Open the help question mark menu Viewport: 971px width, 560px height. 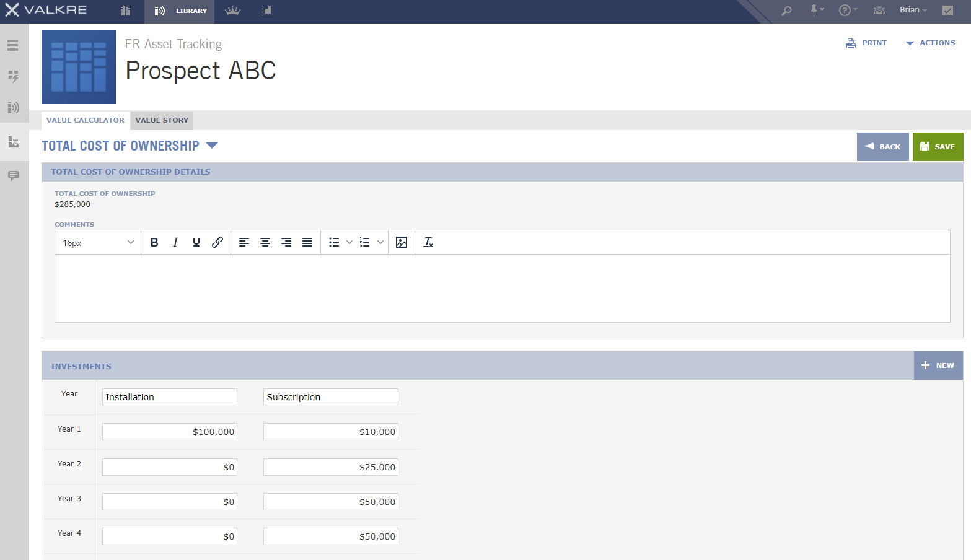848,10
